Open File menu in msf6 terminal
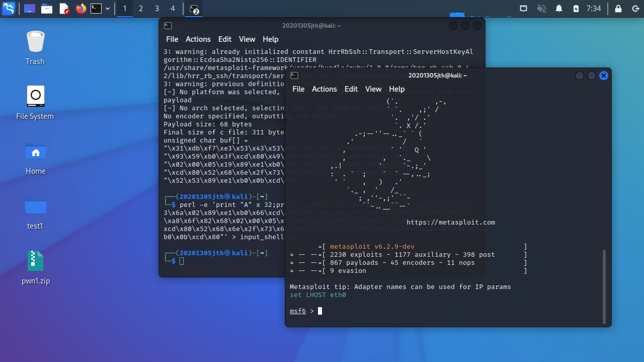Screen dimensions: 644x362 pos(298,89)
